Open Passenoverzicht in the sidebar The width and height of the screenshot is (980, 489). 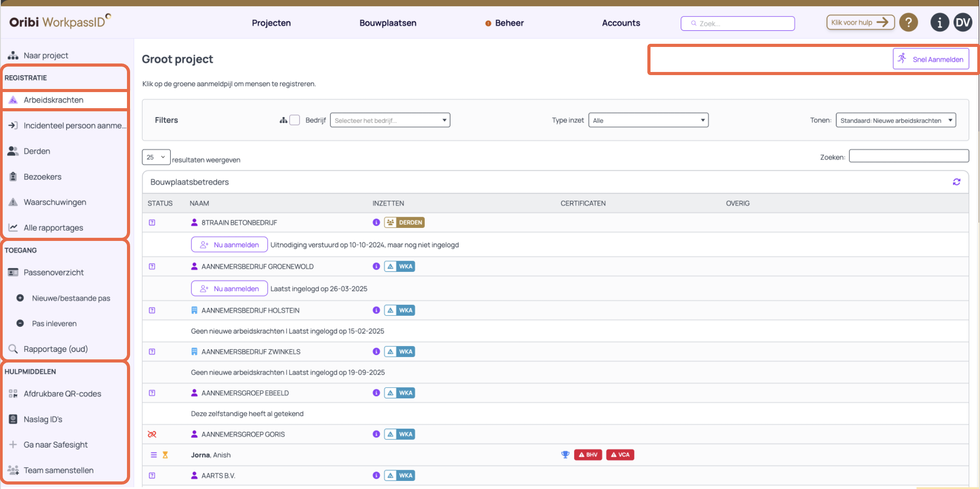click(54, 272)
